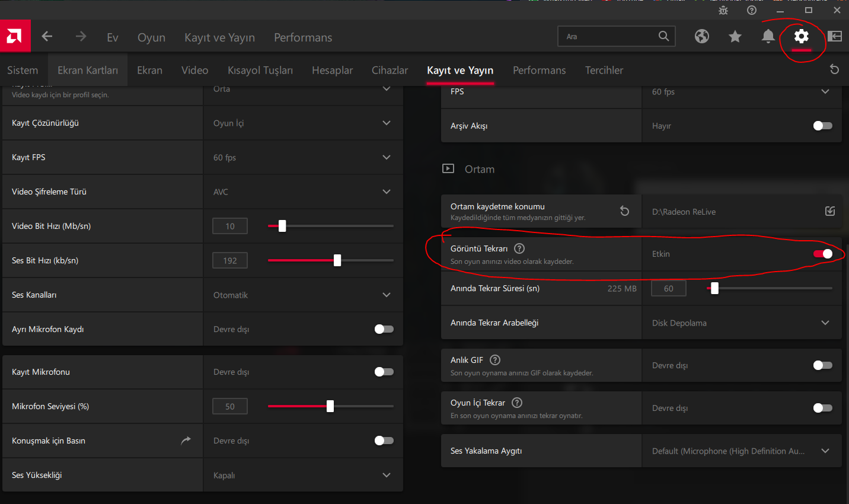This screenshot has width=849, height=504.
Task: Open the Ses Kanalları dropdown
Action: point(387,295)
